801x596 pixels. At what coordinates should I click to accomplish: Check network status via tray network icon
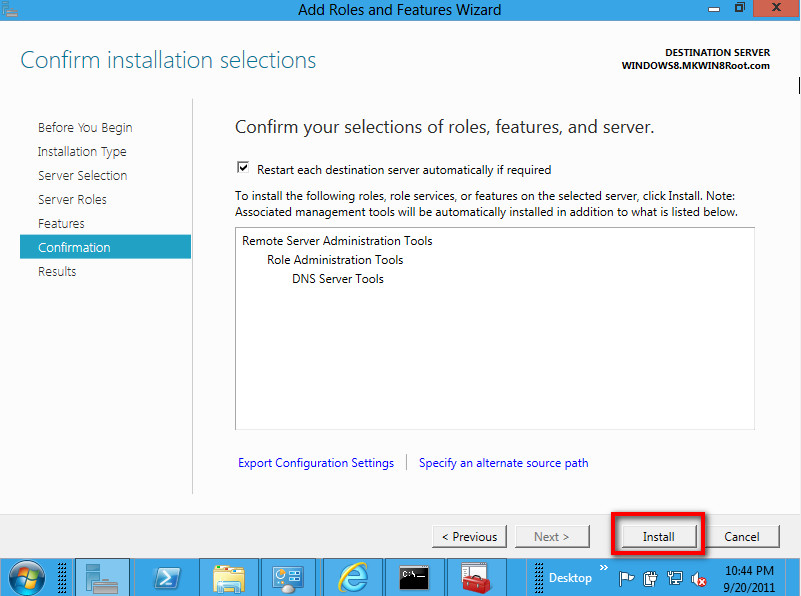[x=675, y=578]
